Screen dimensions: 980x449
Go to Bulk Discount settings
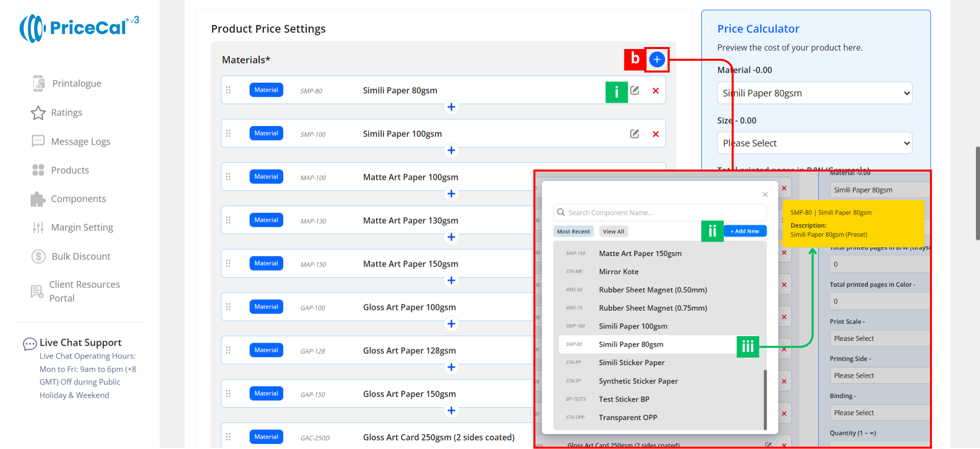click(81, 256)
